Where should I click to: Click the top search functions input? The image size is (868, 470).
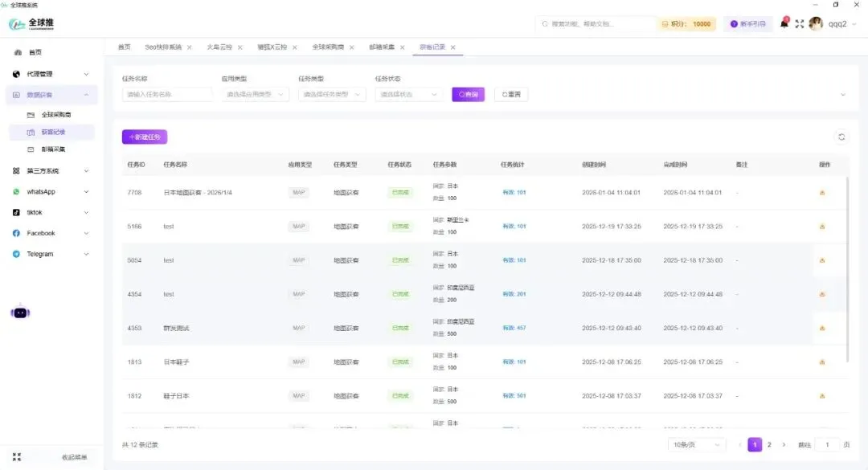click(x=595, y=24)
